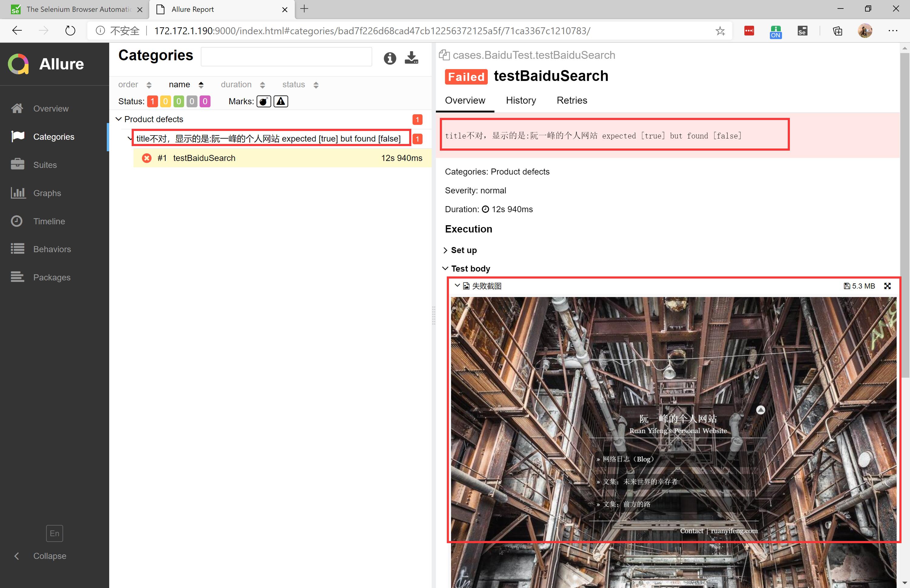Click the info icon next to search
This screenshot has height=588, width=910.
(x=390, y=58)
